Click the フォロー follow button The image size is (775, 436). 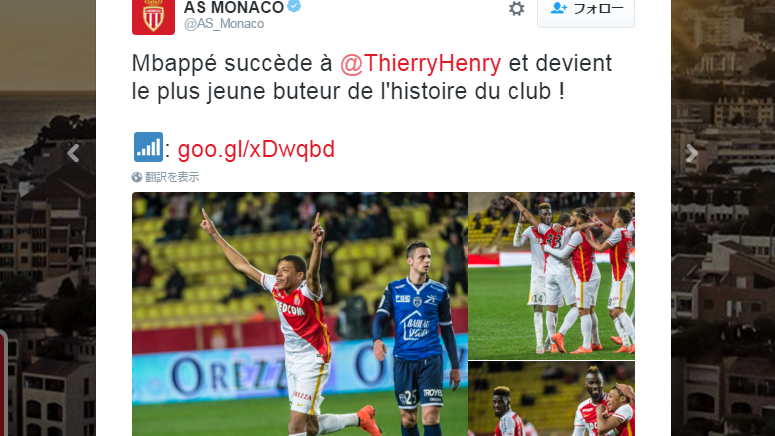point(586,11)
